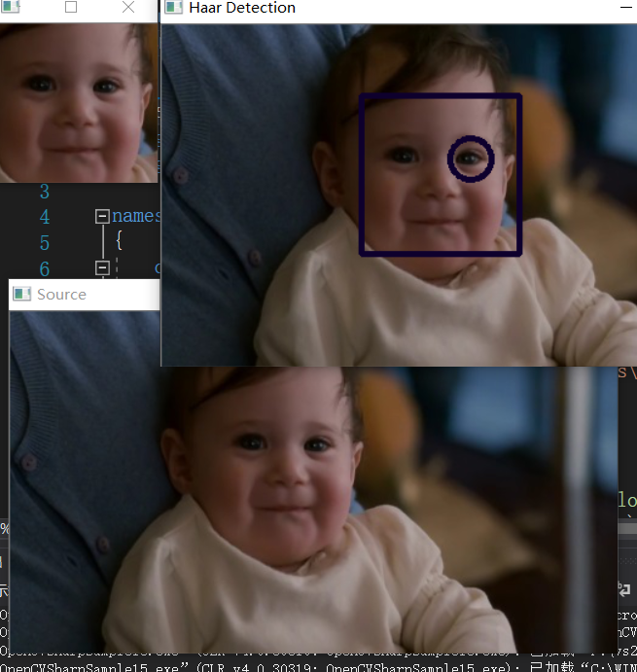This screenshot has height=672, width=637.
Task: Click the cropped face image in the small window
Action: point(79,103)
